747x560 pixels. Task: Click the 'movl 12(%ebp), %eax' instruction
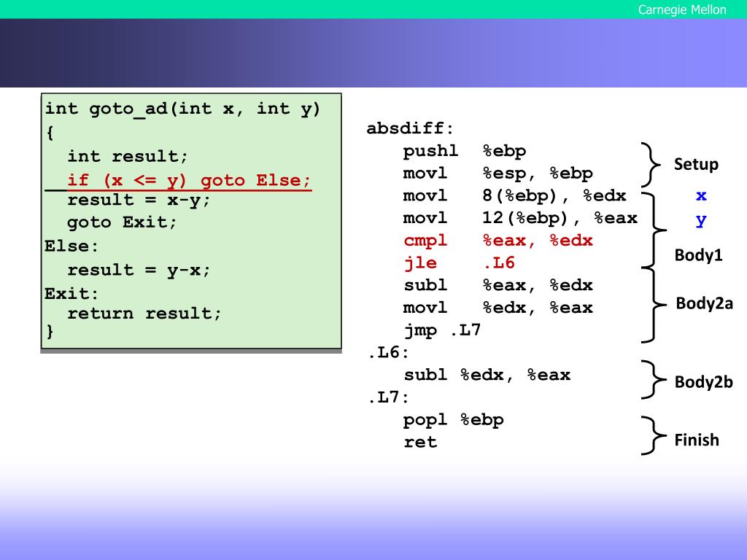pyautogui.click(x=520, y=218)
